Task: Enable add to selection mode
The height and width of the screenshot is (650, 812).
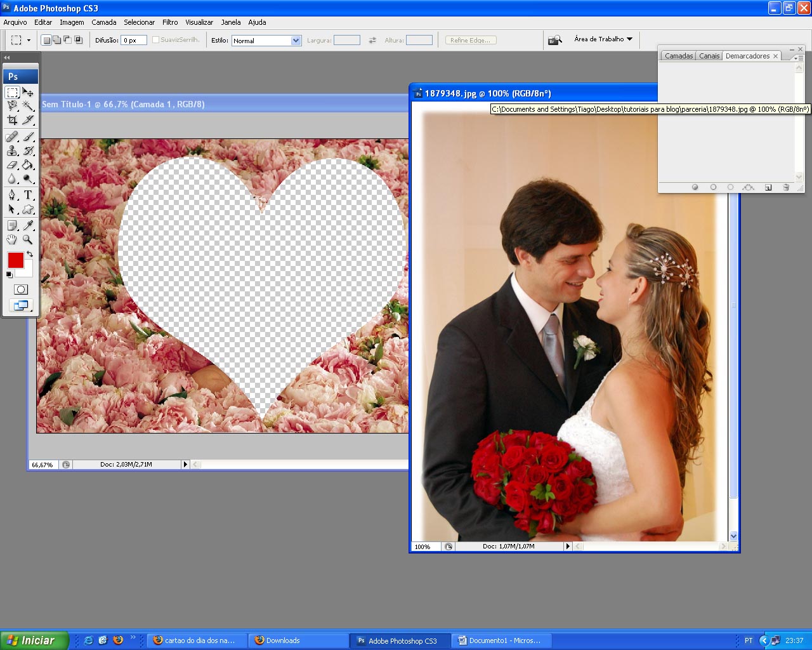Action: (57, 40)
